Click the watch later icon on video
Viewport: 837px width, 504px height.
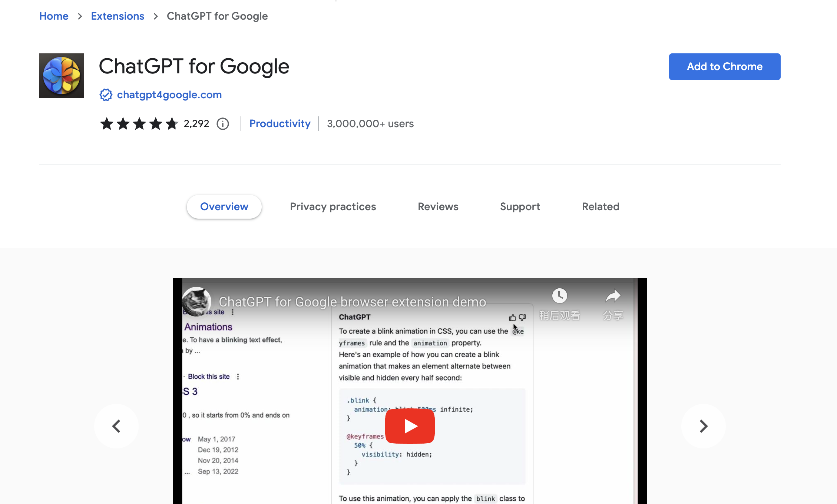(560, 295)
